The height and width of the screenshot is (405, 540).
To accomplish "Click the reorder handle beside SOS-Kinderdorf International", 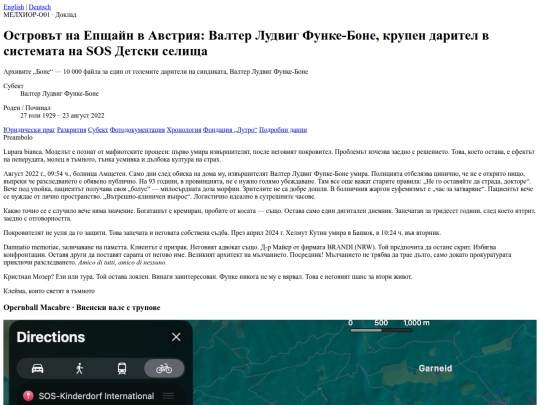I will [x=168, y=396].
